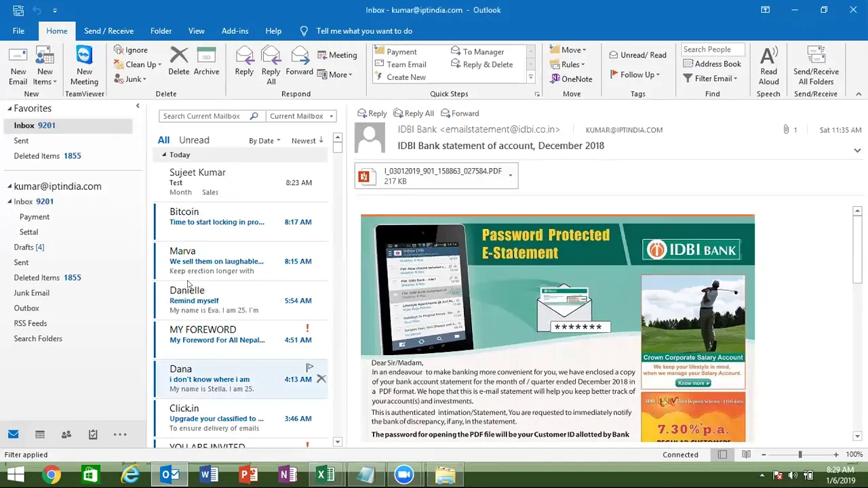Open the Filter Email dropdown
868x488 pixels.
pos(710,78)
